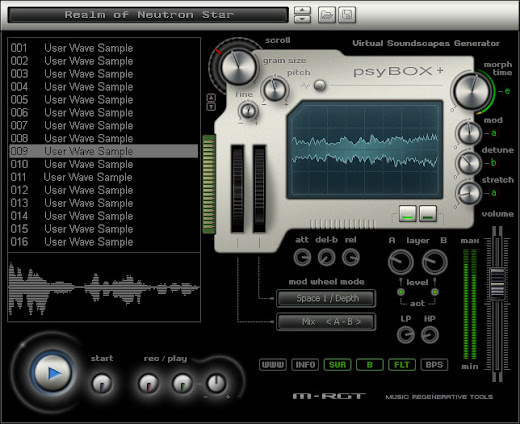Click the layer B knob

(x=434, y=262)
